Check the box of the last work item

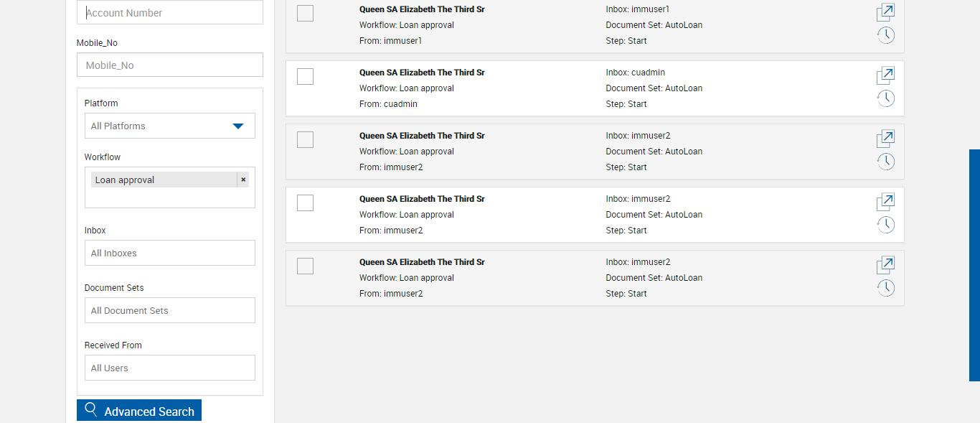click(x=305, y=266)
